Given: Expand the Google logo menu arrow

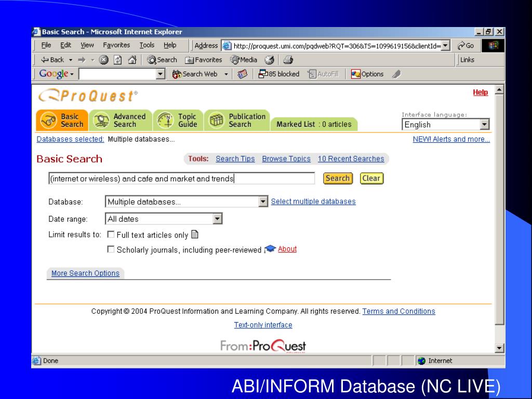Looking at the screenshot, I should click(72, 74).
